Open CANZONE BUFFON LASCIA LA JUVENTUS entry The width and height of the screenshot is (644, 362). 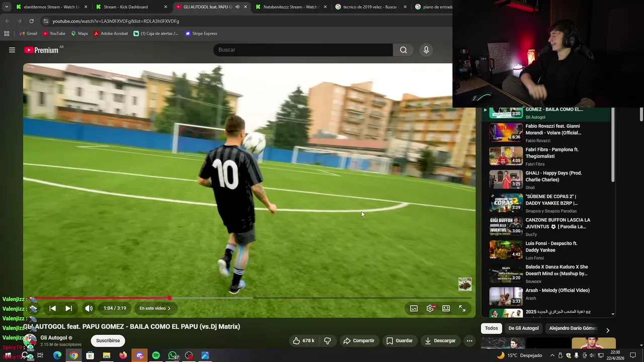[x=546, y=227]
